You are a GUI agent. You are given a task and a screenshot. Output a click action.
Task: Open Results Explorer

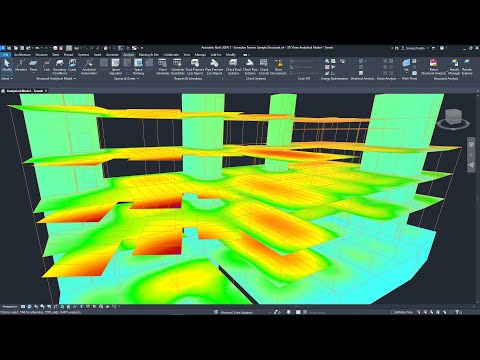tap(467, 67)
